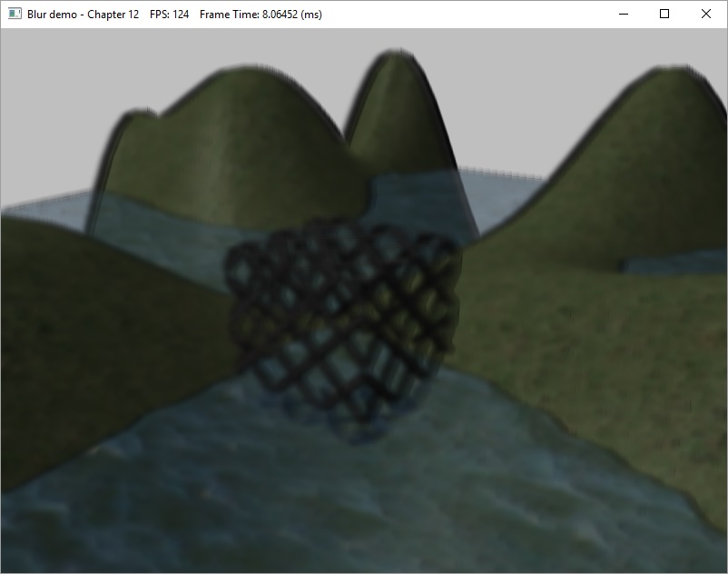Minimize the Blur demo window
The image size is (728, 574).
(623, 15)
